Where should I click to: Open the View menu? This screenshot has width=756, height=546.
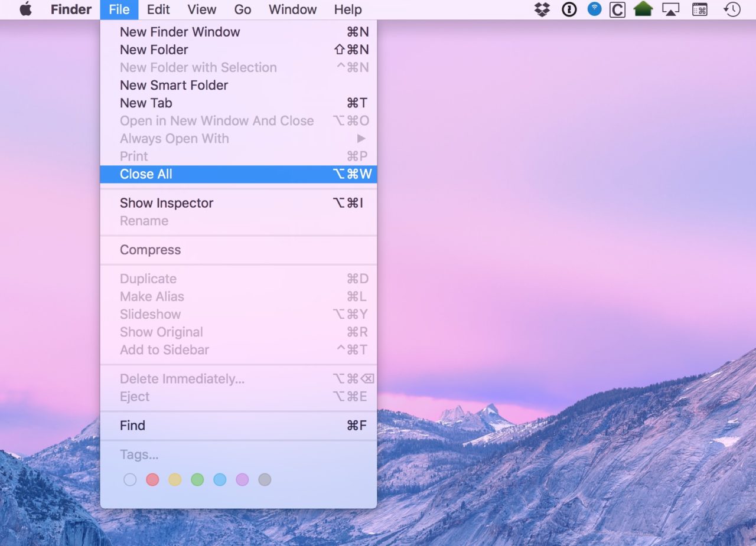[x=202, y=9]
